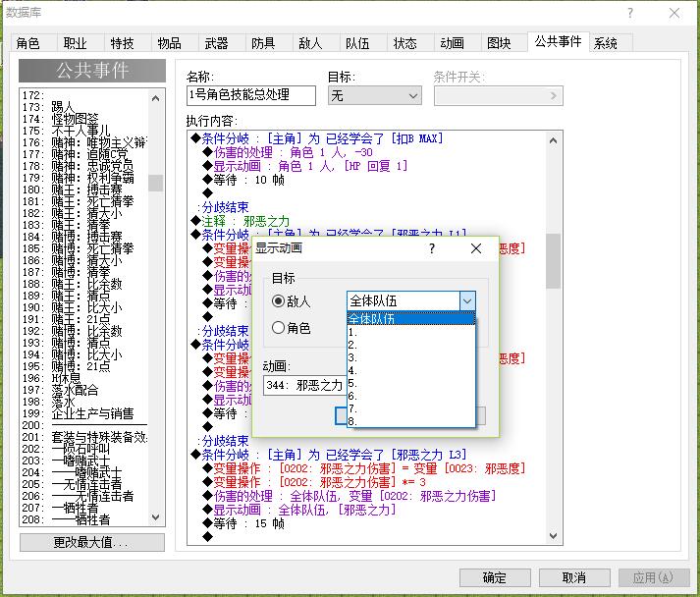Switch to the 职业 tab
The image size is (700, 597).
pyautogui.click(x=75, y=43)
